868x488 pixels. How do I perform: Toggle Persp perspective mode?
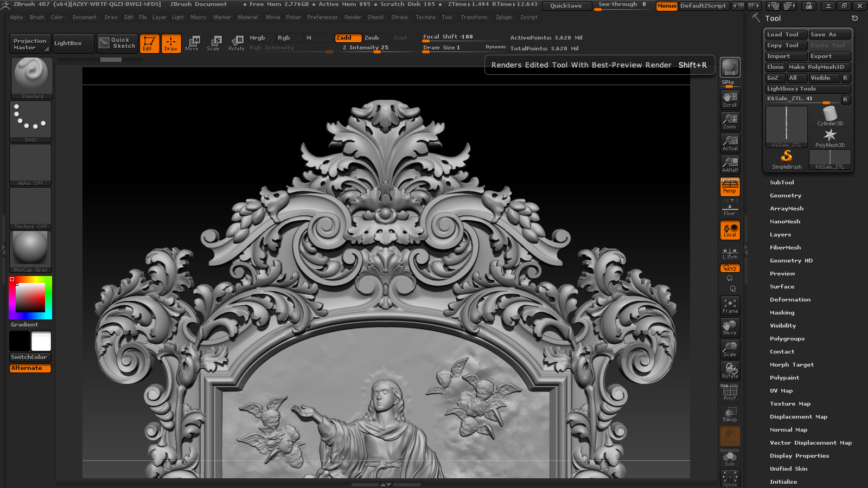click(x=730, y=187)
